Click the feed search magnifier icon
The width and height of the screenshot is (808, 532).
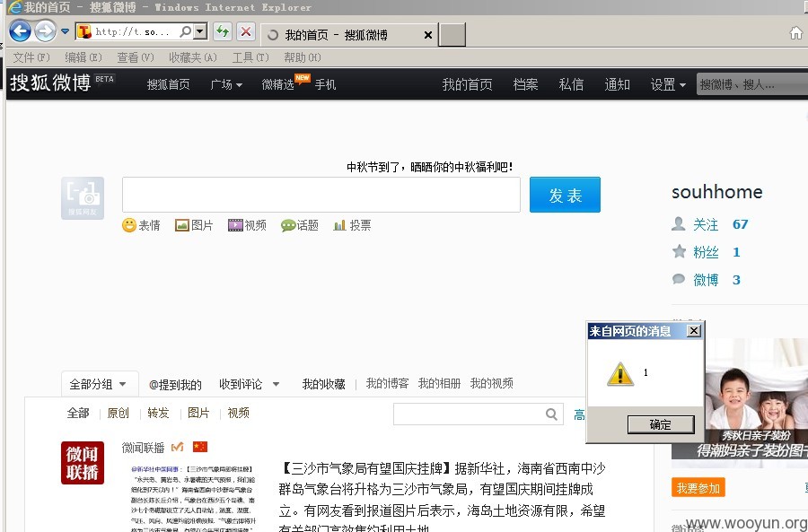click(x=551, y=414)
